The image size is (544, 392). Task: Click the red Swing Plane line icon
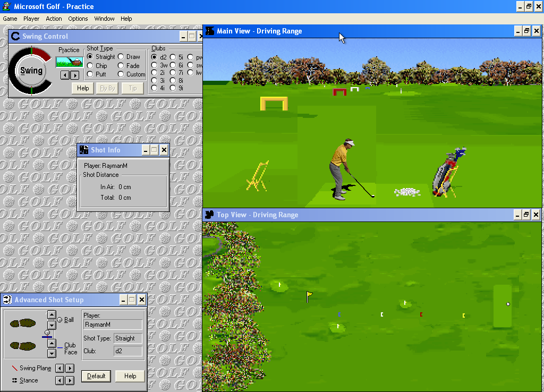(x=14, y=368)
